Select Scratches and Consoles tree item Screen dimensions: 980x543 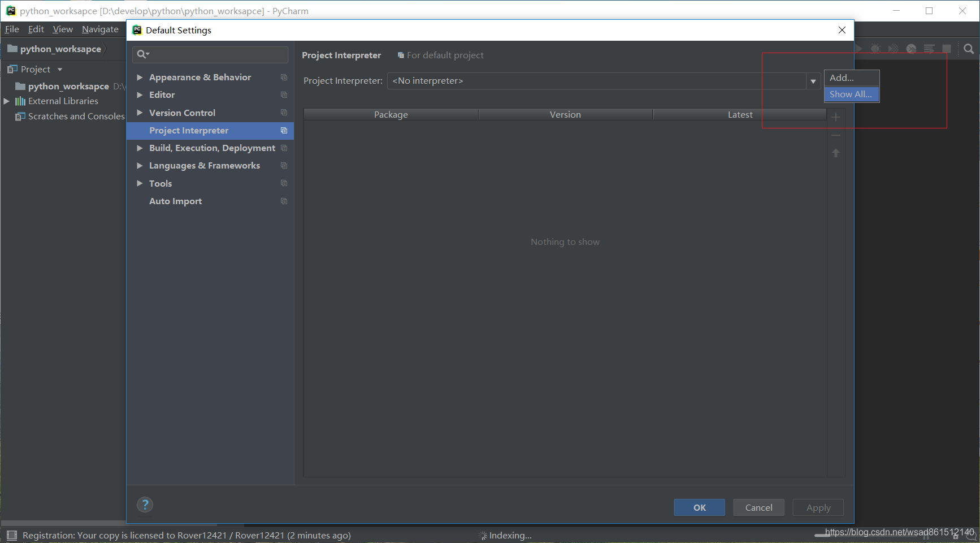tap(70, 117)
